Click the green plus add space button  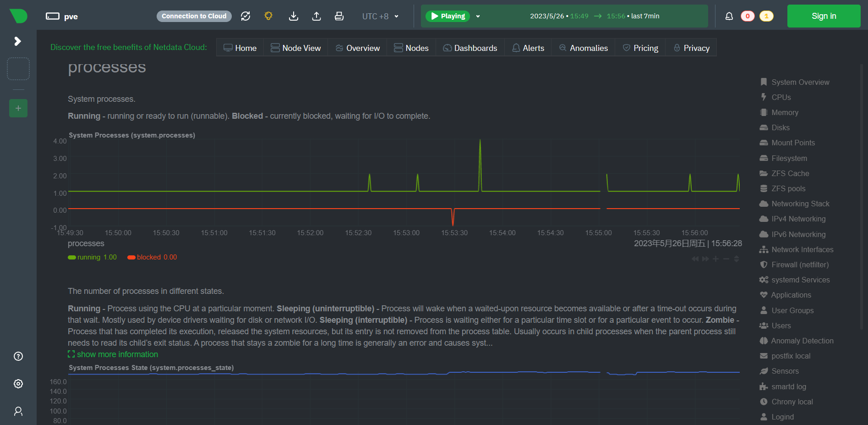pos(18,108)
